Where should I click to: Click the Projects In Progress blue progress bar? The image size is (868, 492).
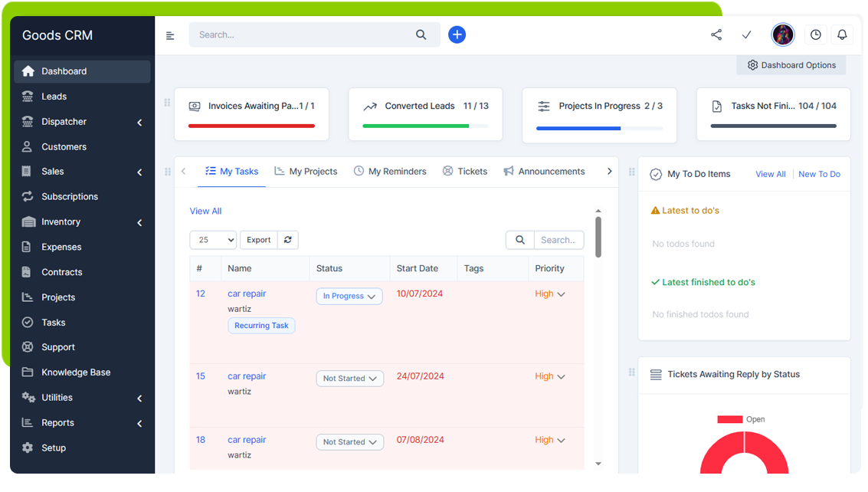click(578, 129)
